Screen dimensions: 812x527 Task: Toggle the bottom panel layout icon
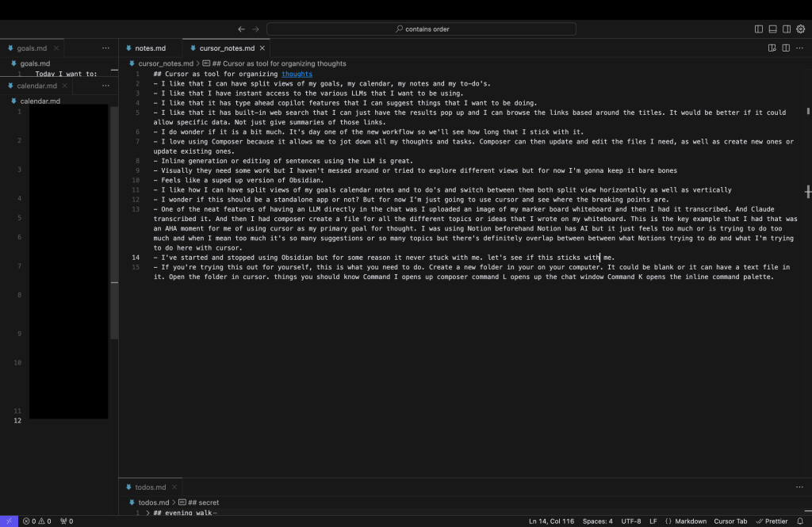point(772,29)
